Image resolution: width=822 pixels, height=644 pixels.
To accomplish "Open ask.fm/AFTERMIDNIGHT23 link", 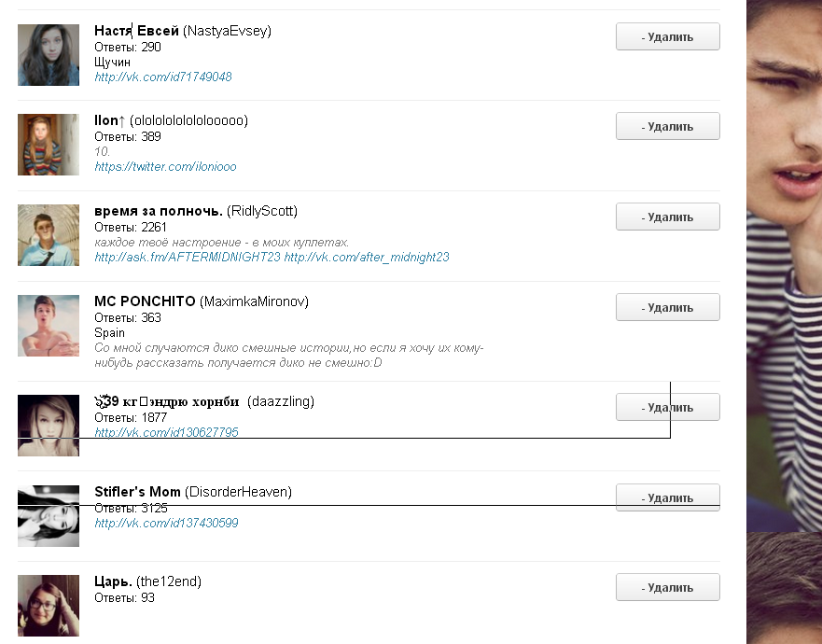I will point(188,257).
